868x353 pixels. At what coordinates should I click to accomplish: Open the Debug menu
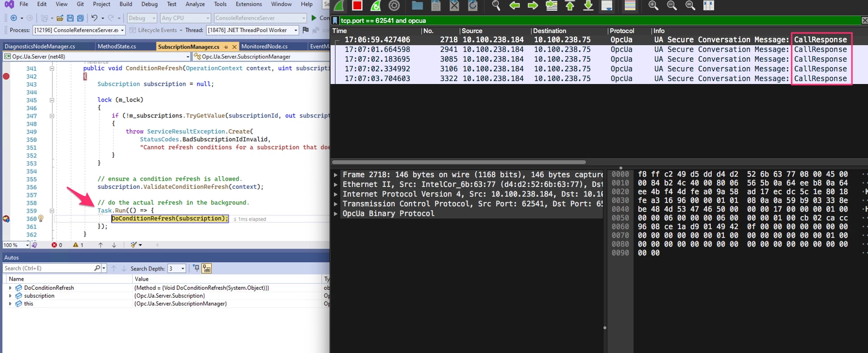pyautogui.click(x=149, y=4)
